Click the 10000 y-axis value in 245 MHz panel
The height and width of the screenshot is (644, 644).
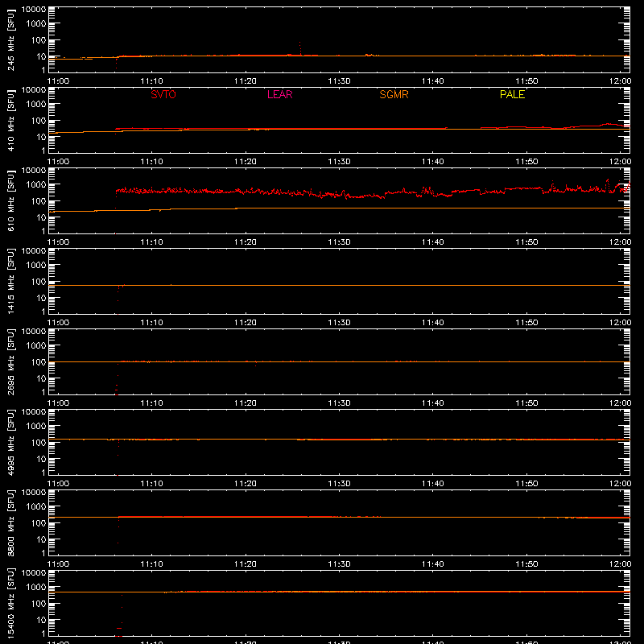click(x=34, y=10)
